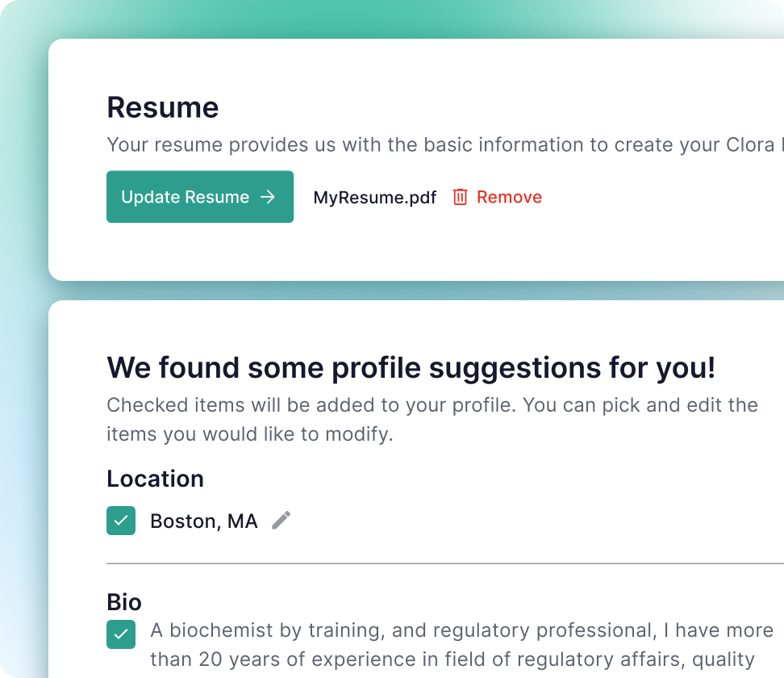The height and width of the screenshot is (678, 784).
Task: Click the red Remove link
Action: tap(509, 197)
